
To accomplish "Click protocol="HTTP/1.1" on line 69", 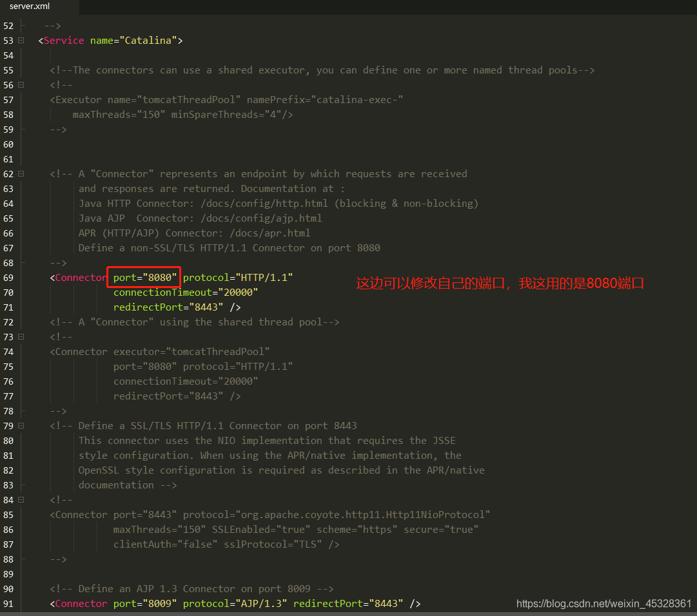I will [238, 278].
